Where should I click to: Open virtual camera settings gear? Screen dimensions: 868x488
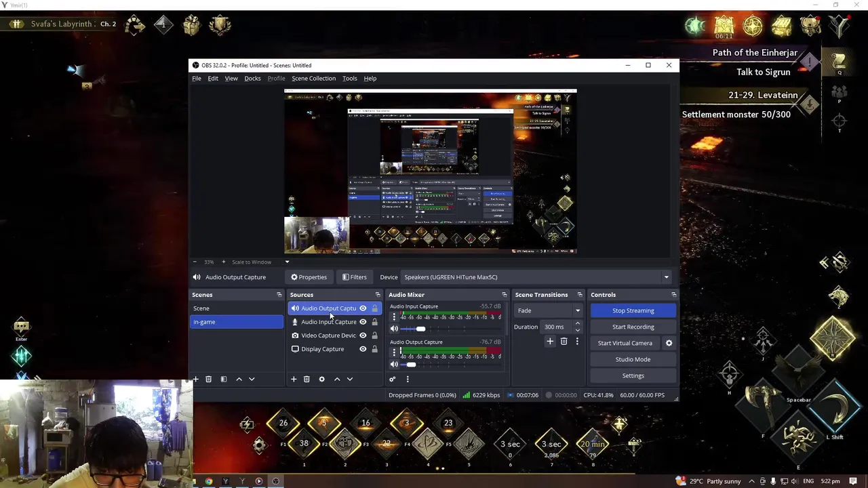[x=669, y=343]
